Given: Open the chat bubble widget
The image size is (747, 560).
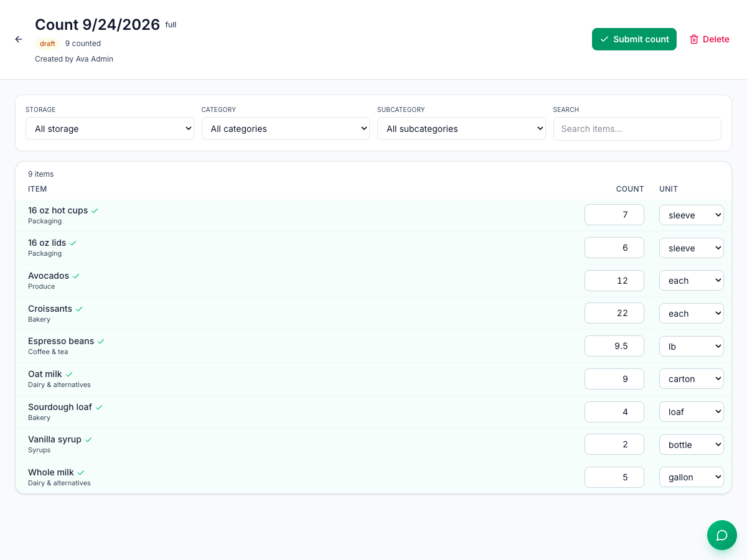Looking at the screenshot, I should [722, 535].
